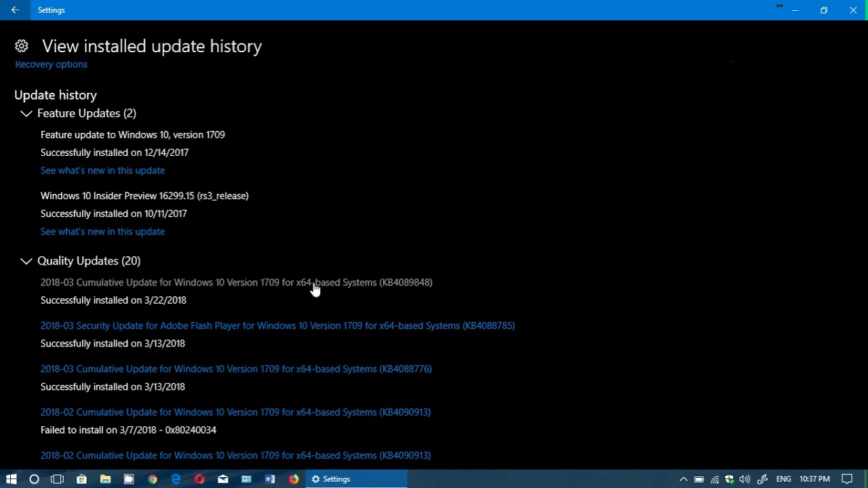Screen dimensions: 868x488
Task: Change ENG input language indicator
Action: point(784,479)
